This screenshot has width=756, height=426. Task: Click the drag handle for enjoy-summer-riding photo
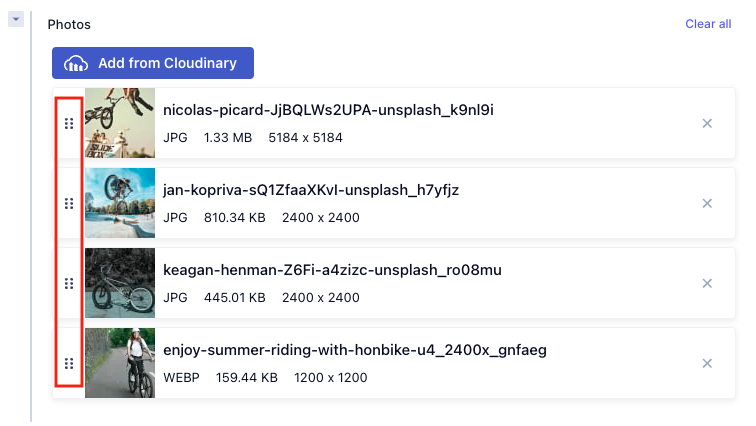pos(69,363)
